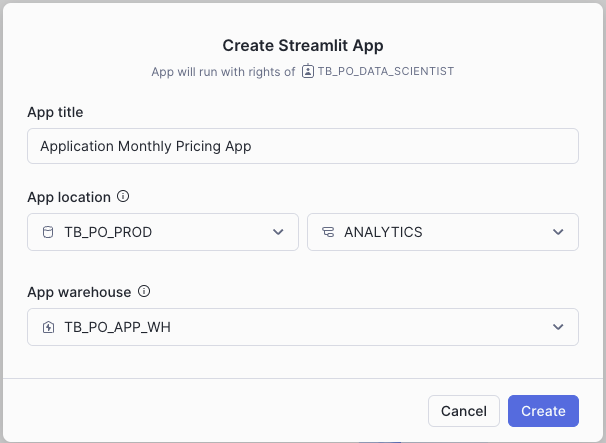Screen dimensions: 606x443
Task: Click the info icon next to App warehouse
Action: [x=144, y=292]
